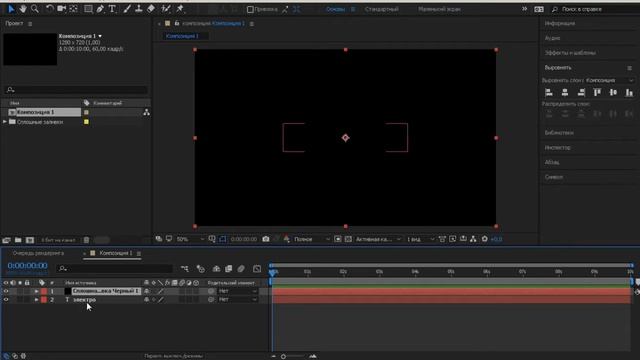Toggle transparency grid in viewer
This screenshot has height=360, width=640.
(x=348, y=239)
